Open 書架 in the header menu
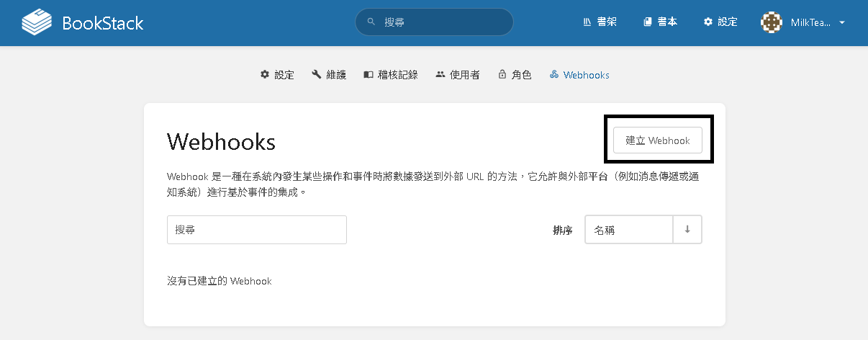Image resolution: width=868 pixels, height=340 pixels. (x=600, y=22)
